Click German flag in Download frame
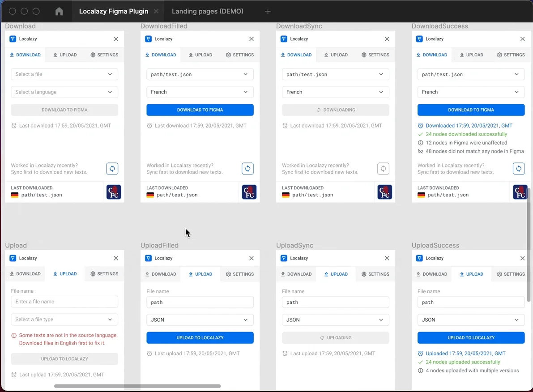The height and width of the screenshot is (392, 533). [x=15, y=195]
